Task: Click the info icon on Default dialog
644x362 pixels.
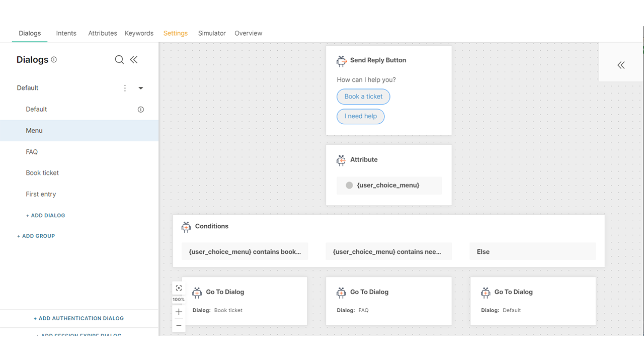Action: 141,110
